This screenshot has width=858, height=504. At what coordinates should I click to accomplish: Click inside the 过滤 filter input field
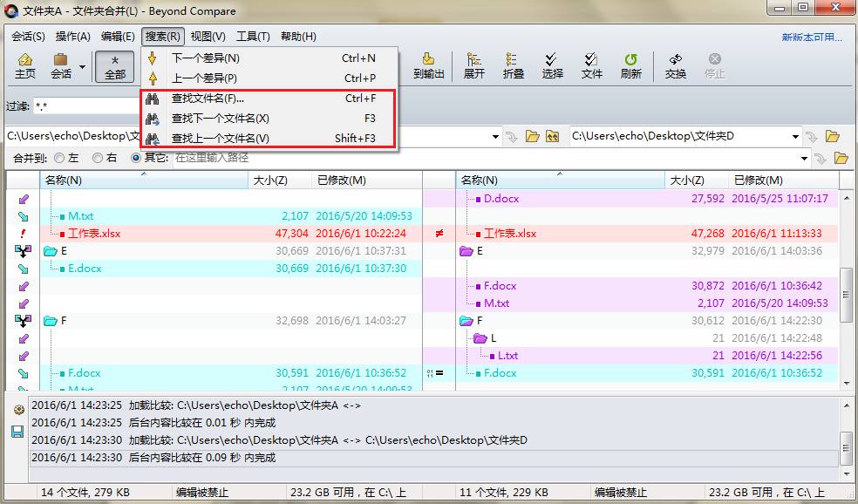87,105
